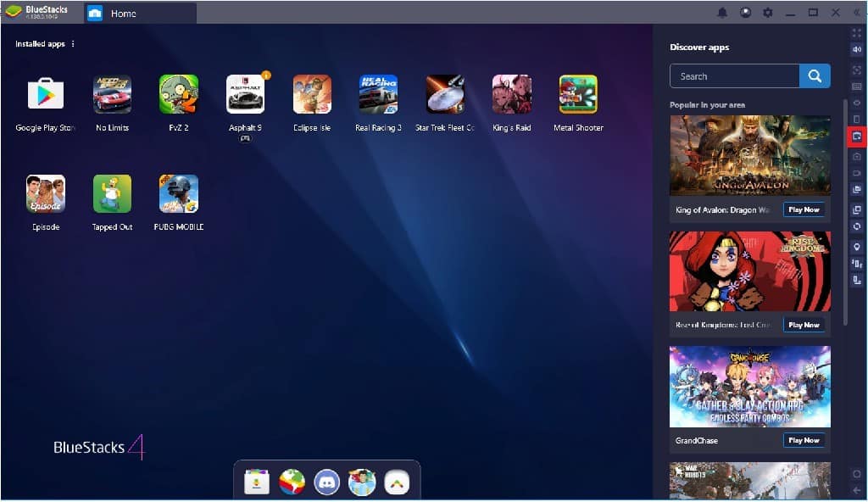The image size is (868, 502).
Task: Open the location pin icon in sidebar
Action: [857, 247]
